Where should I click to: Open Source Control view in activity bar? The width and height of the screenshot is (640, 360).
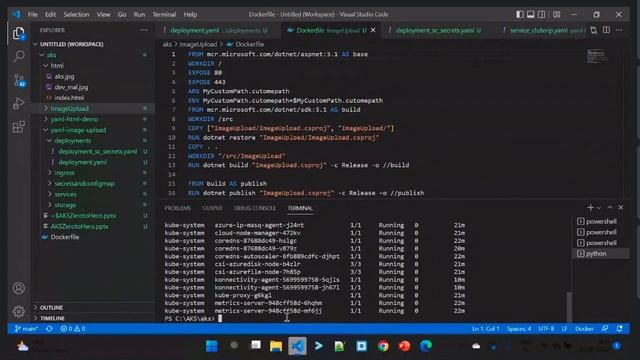pos(18,80)
